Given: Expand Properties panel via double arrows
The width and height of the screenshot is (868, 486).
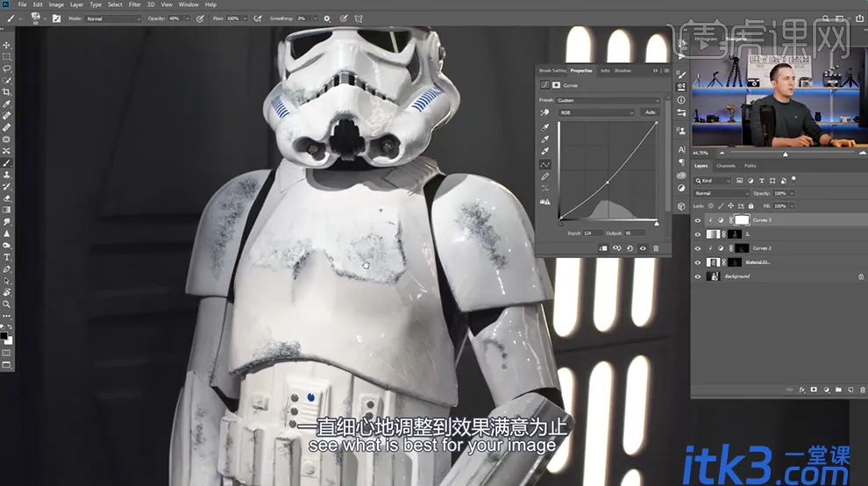Looking at the screenshot, I should pyautogui.click(x=656, y=71).
